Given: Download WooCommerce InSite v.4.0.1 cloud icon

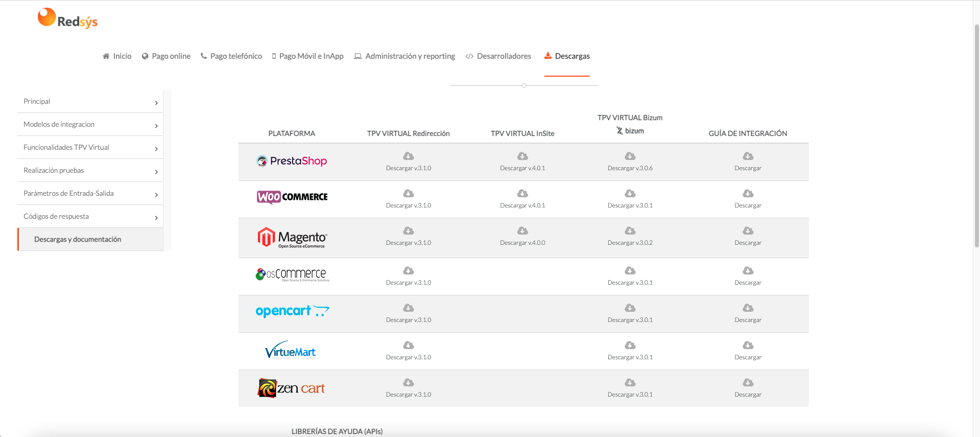Looking at the screenshot, I should click(522, 193).
